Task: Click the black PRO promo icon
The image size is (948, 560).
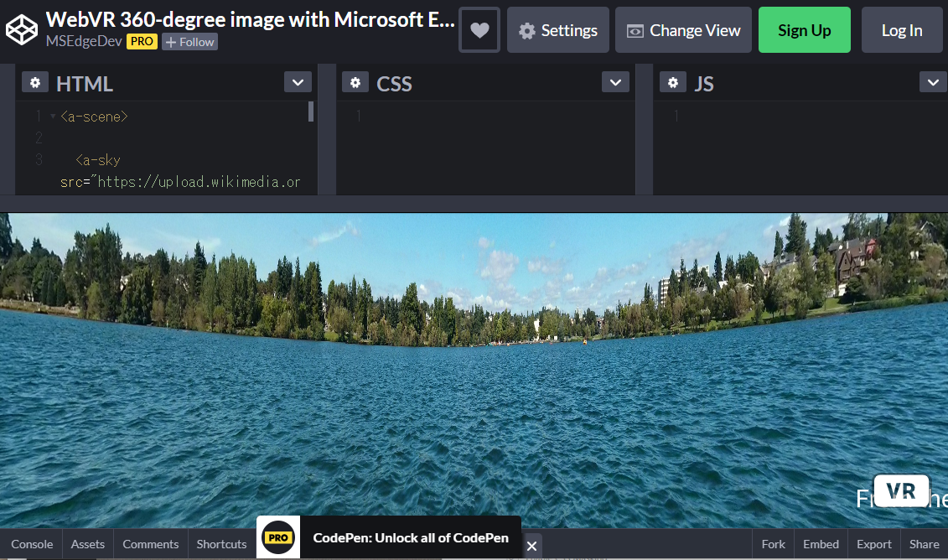Action: click(x=278, y=537)
